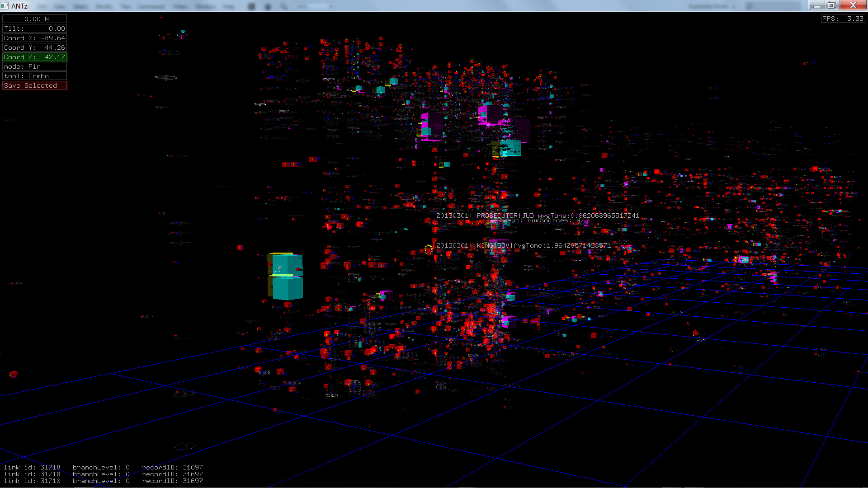
Task: Select the lower large cyan cube node
Action: coord(288,289)
